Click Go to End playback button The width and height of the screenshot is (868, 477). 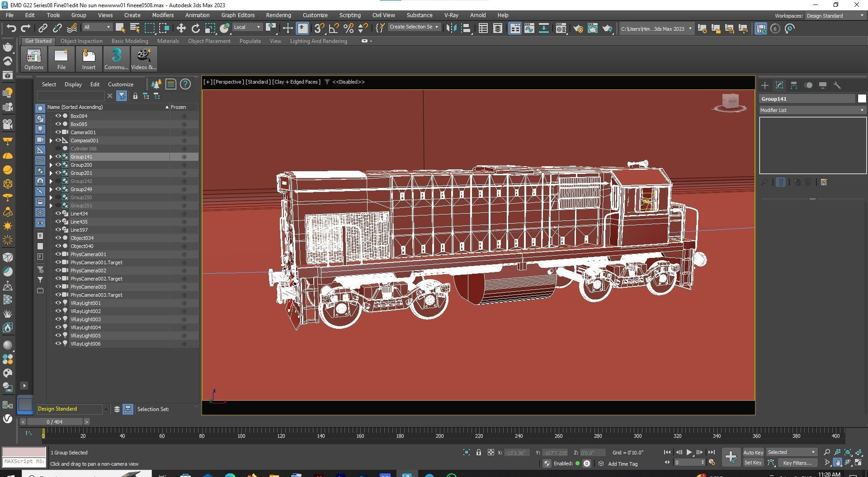711,452
